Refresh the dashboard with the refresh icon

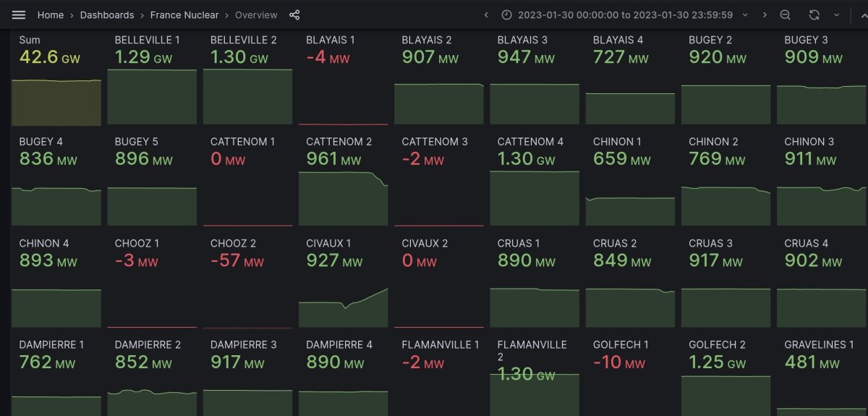814,14
